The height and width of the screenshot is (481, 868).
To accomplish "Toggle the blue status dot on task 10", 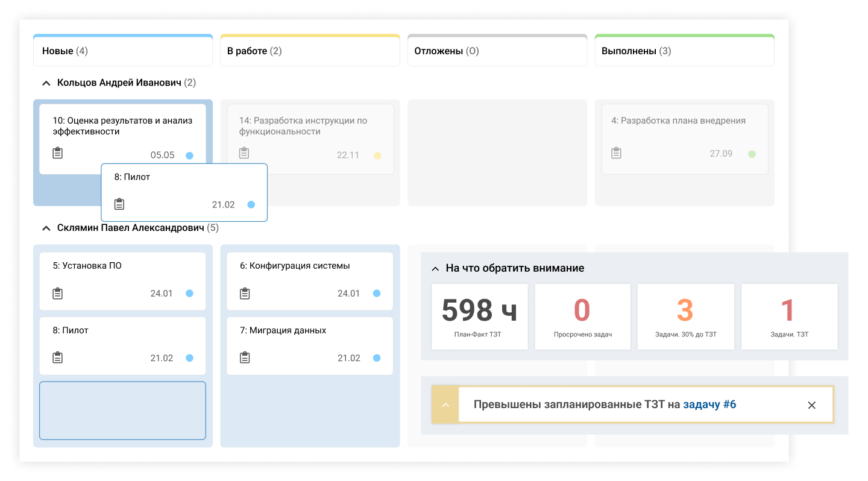I will click(190, 155).
